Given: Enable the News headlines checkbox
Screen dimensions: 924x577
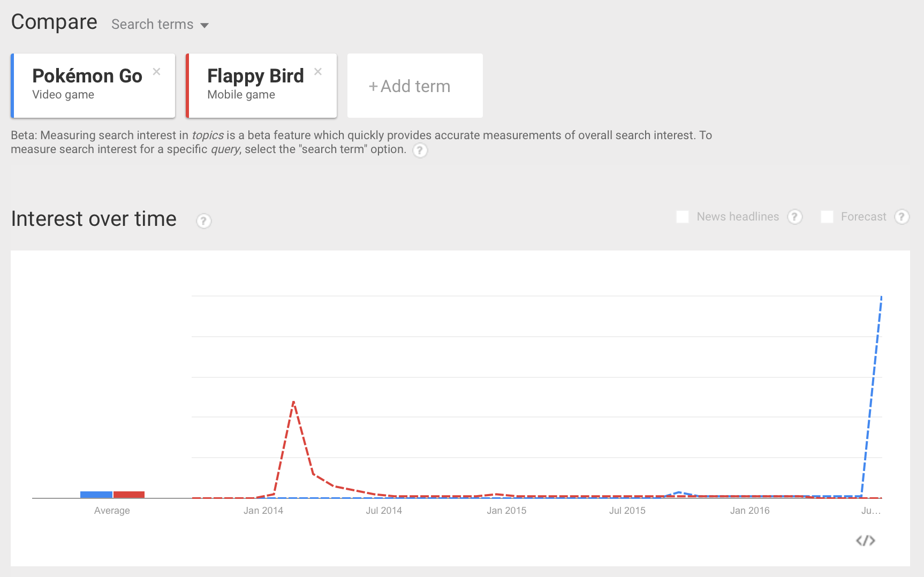Looking at the screenshot, I should [683, 217].
